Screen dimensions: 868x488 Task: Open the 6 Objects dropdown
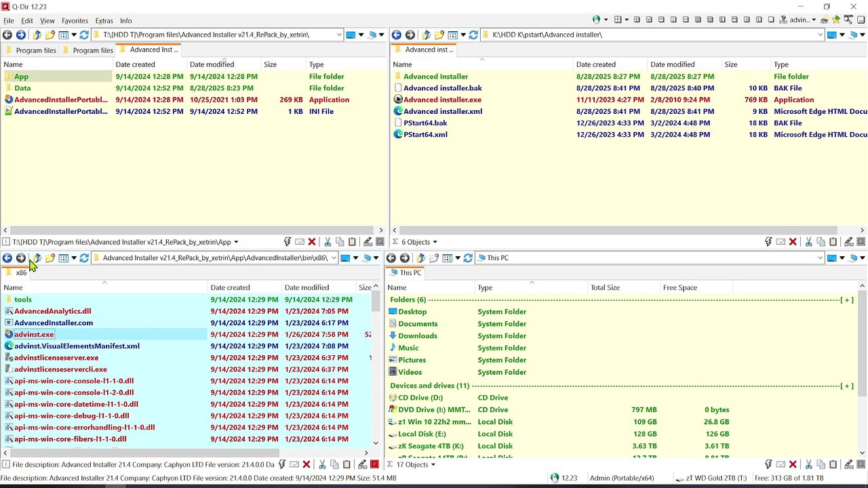tap(435, 242)
